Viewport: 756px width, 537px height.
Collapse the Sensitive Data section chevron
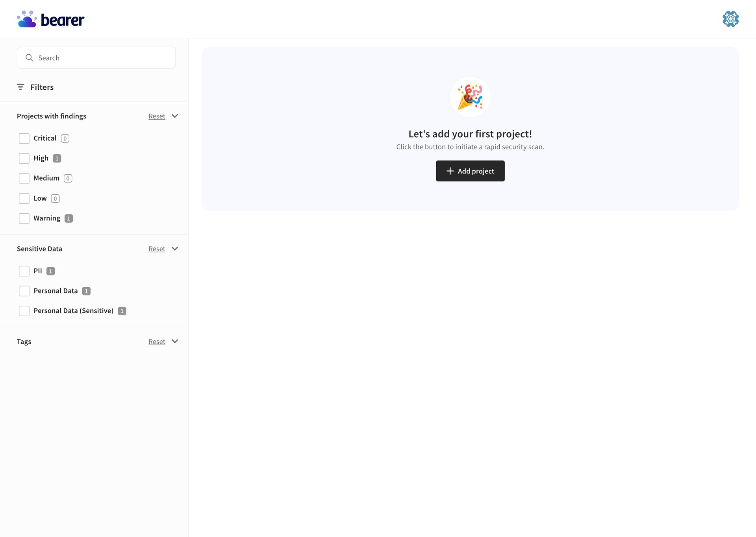click(175, 249)
